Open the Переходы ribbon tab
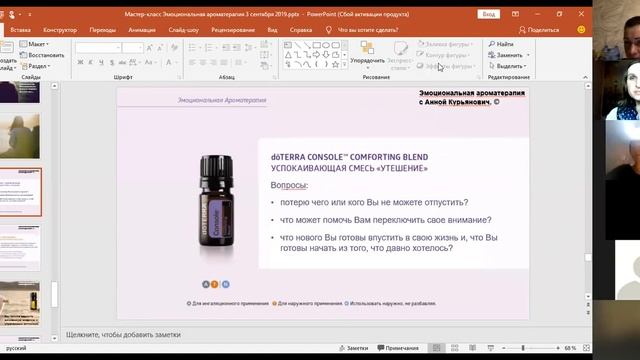Viewport: 640px width, 360px height. (x=102, y=30)
